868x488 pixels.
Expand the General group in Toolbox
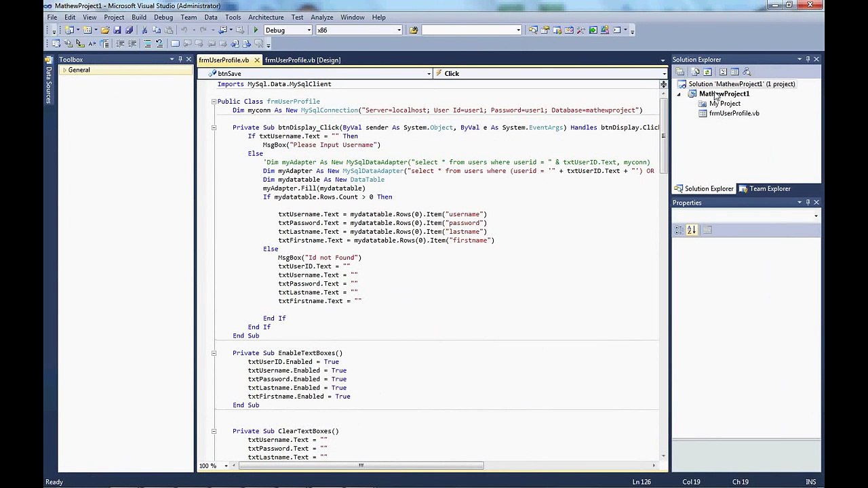point(65,70)
